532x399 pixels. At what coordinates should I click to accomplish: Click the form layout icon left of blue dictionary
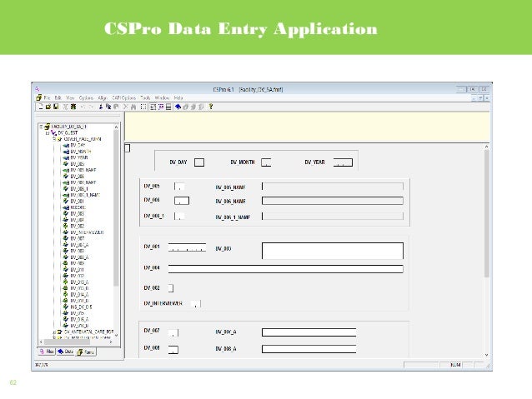(168, 107)
